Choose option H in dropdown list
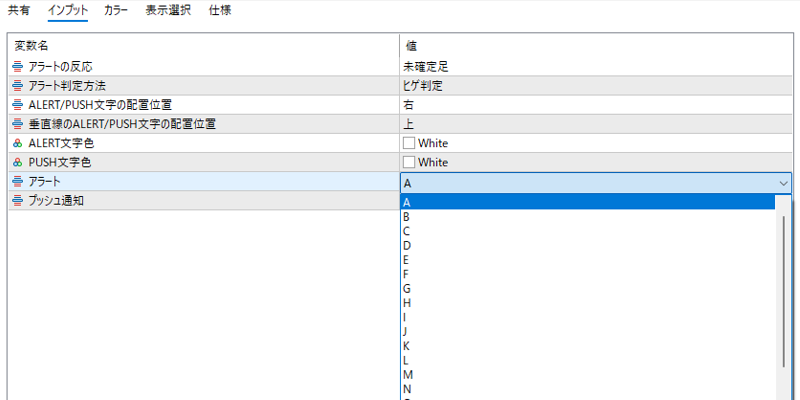Image resolution: width=800 pixels, height=400 pixels. (x=588, y=303)
